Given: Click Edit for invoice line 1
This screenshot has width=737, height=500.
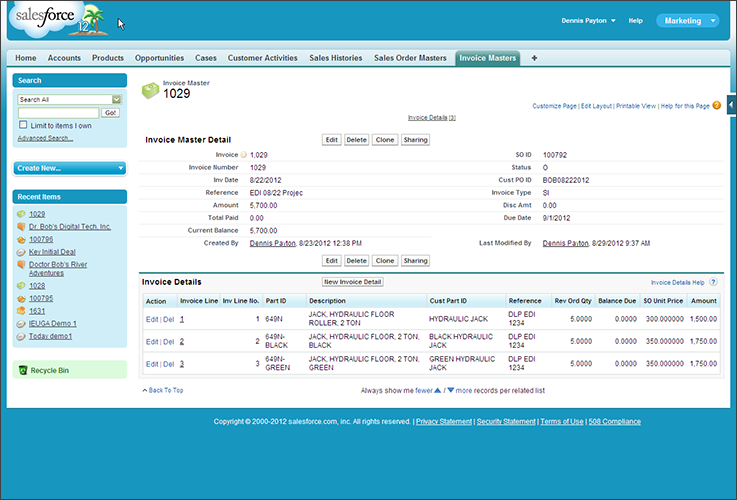Looking at the screenshot, I should tap(152, 320).
